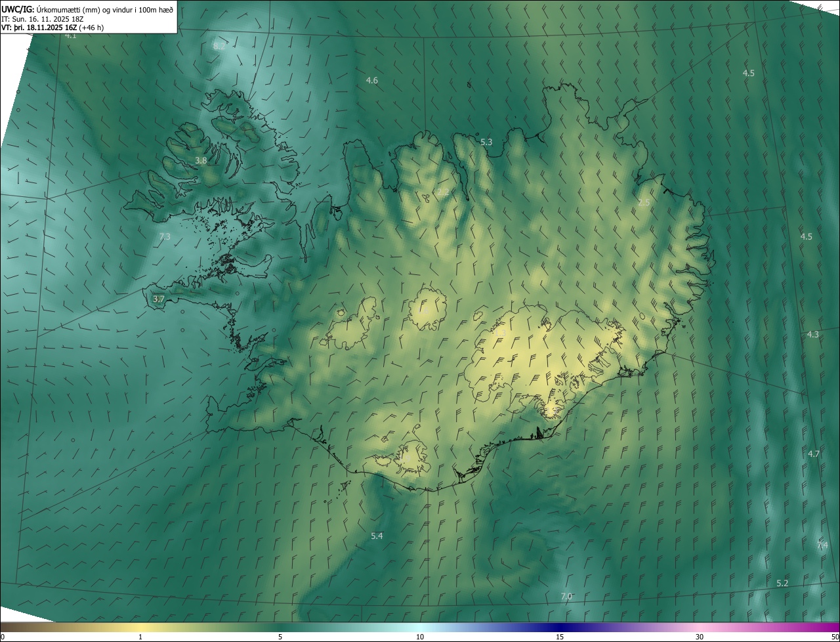Click the 4.7 value label on the map
This screenshot has height=642, width=840.
(814, 454)
